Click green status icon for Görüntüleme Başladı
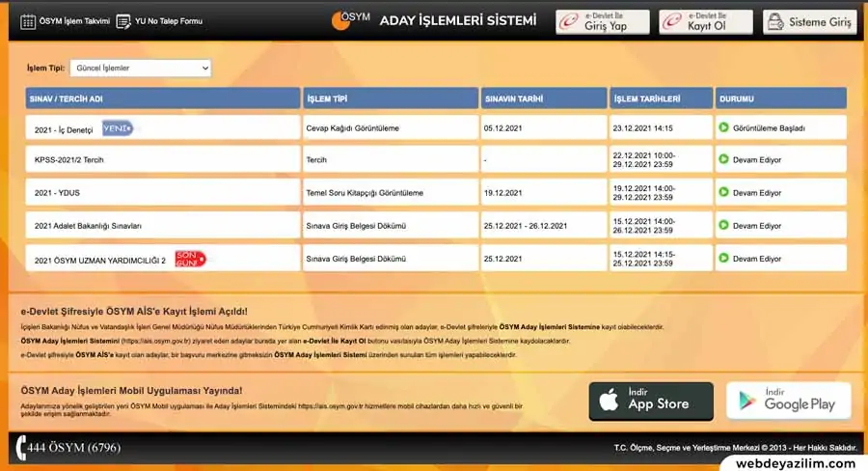The height and width of the screenshot is (471, 868). click(723, 127)
